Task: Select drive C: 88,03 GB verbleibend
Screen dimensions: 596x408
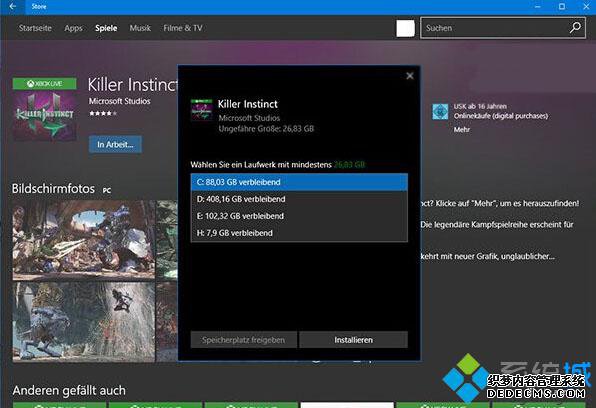Action: (x=299, y=182)
